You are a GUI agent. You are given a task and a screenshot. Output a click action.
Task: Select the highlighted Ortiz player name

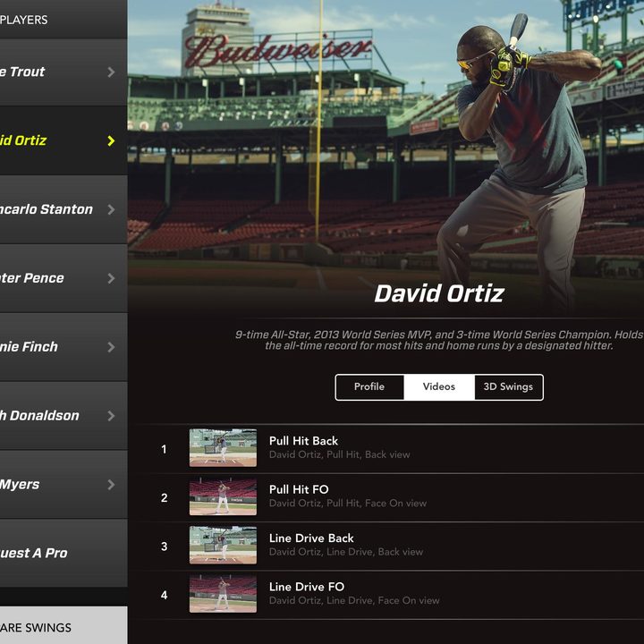coord(23,140)
